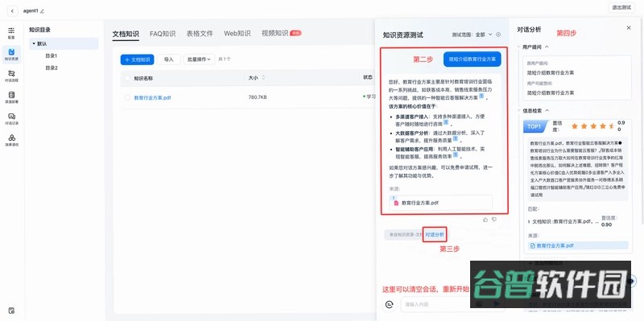The height and width of the screenshot is (321, 644).
Task: Click the 教育行业方案.pdf source card in the answer
Action: (x=440, y=203)
